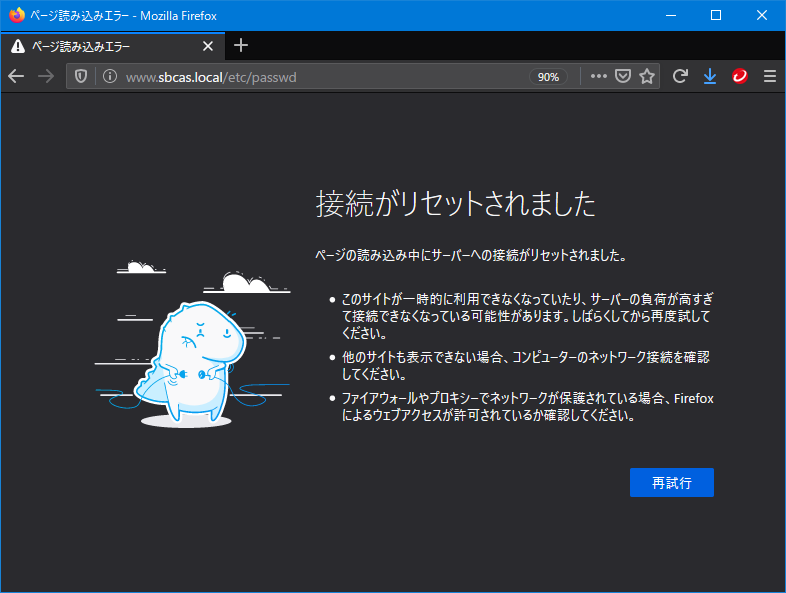Show site information icon
Image resolution: width=786 pixels, height=593 pixels.
(x=110, y=76)
